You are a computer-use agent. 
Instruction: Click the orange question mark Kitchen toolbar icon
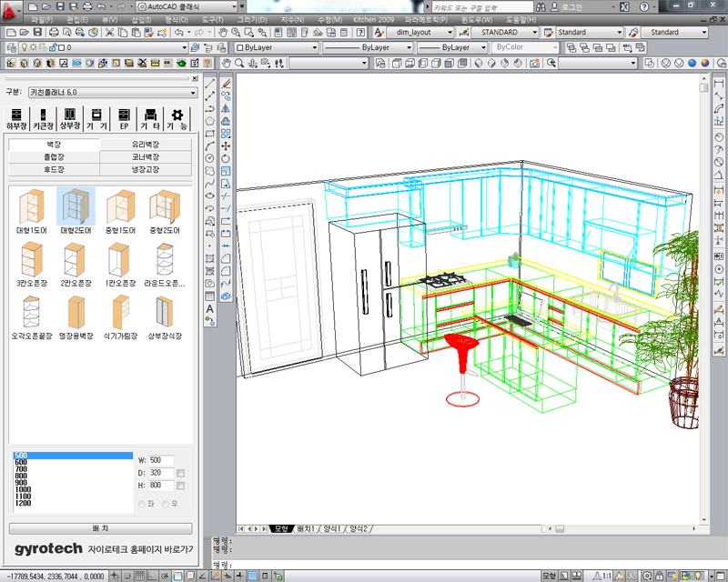point(207,63)
